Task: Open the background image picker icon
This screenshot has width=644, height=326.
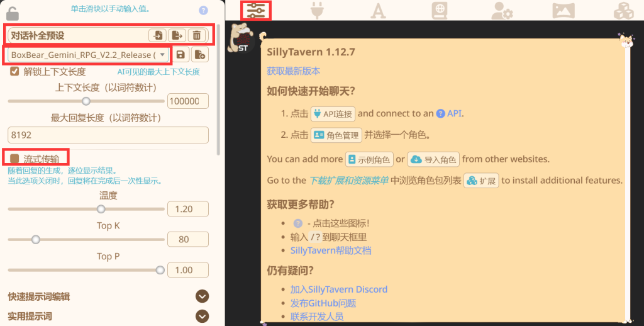Action: click(x=563, y=11)
